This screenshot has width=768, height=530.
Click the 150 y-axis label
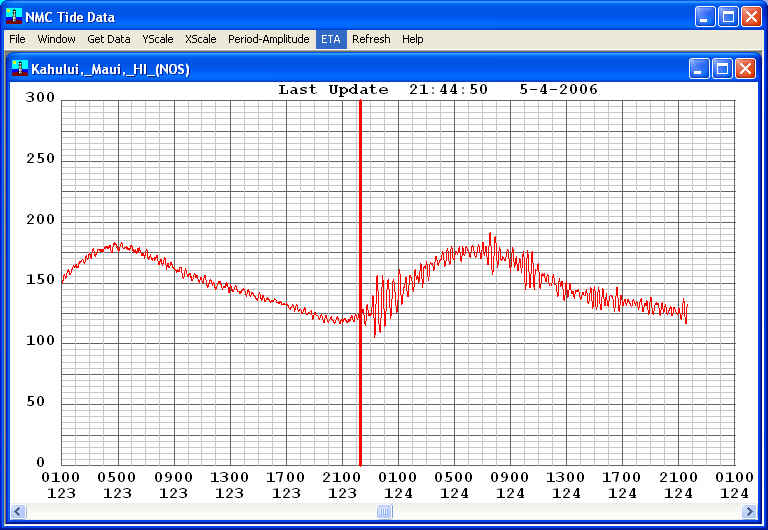pos(41,280)
